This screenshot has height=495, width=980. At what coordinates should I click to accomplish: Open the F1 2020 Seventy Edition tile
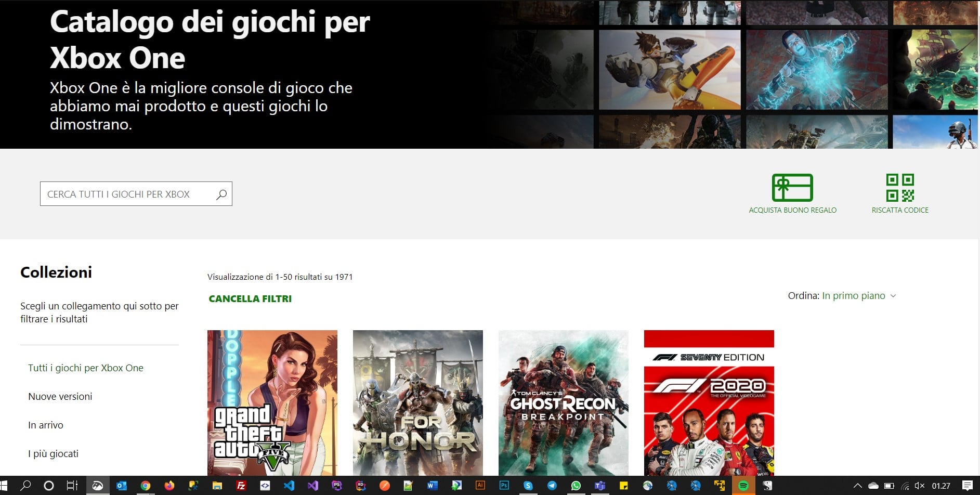(x=709, y=403)
